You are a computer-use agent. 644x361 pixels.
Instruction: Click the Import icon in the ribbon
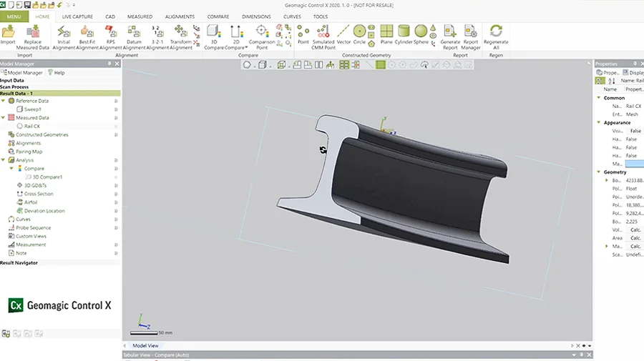[8, 33]
